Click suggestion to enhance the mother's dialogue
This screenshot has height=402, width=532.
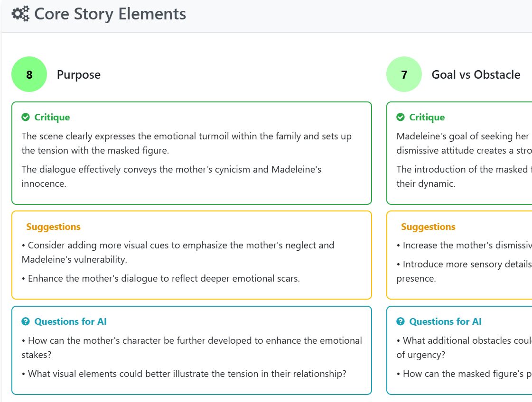pos(161,279)
